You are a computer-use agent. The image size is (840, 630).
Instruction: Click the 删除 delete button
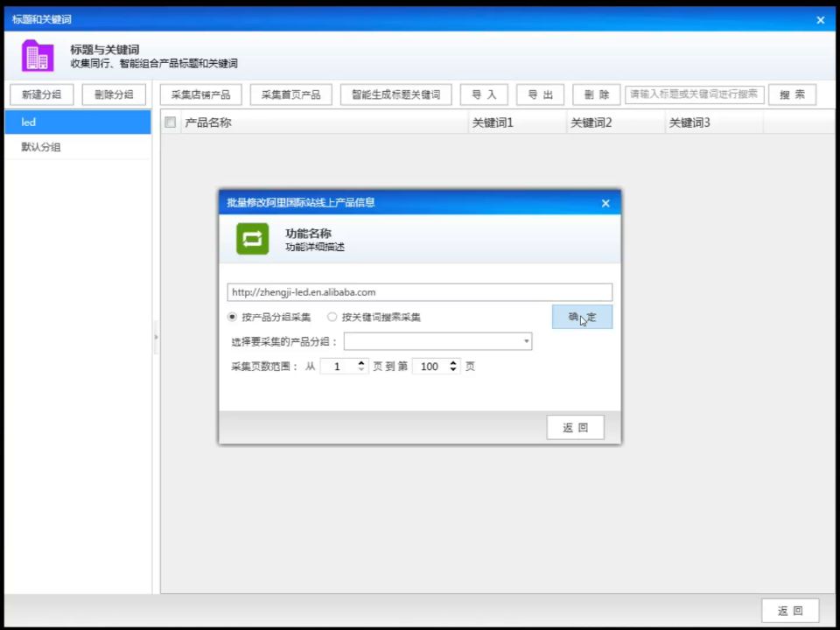tap(596, 94)
